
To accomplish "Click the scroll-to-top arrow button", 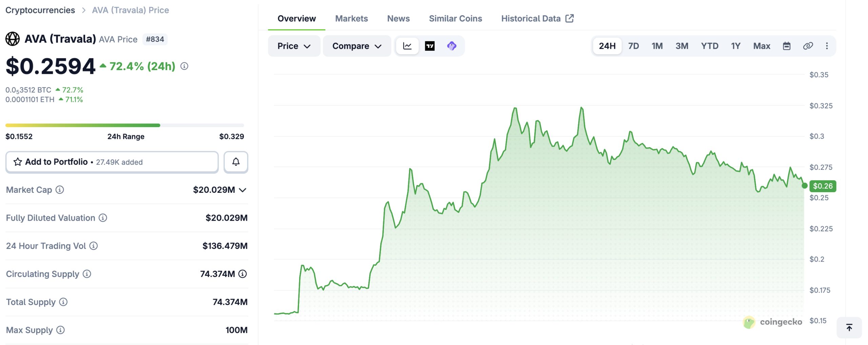I will click(849, 328).
